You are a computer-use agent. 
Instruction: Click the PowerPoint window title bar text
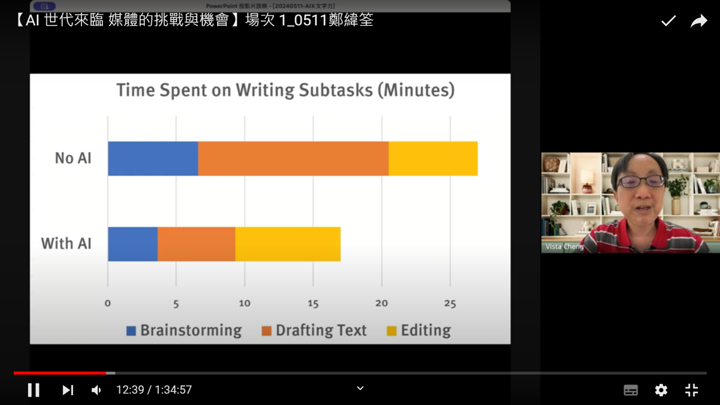pyautogui.click(x=270, y=6)
